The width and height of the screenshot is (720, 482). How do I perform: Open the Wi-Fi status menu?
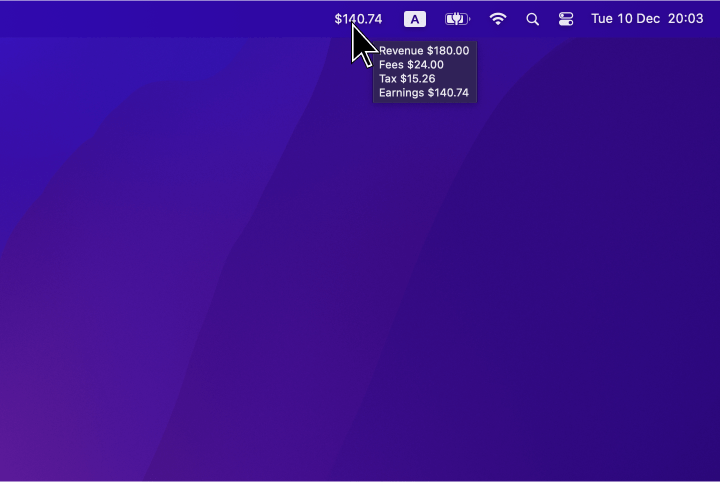coord(498,19)
